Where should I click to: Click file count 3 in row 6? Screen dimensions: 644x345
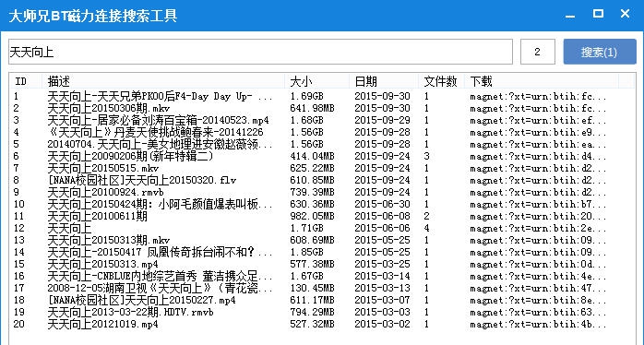point(427,156)
